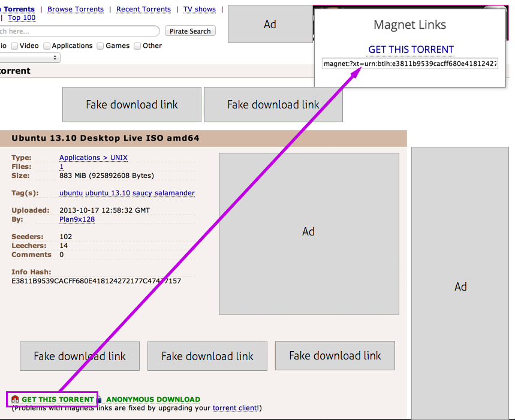Select the magnet URI text field
515x420 pixels.
410,64
